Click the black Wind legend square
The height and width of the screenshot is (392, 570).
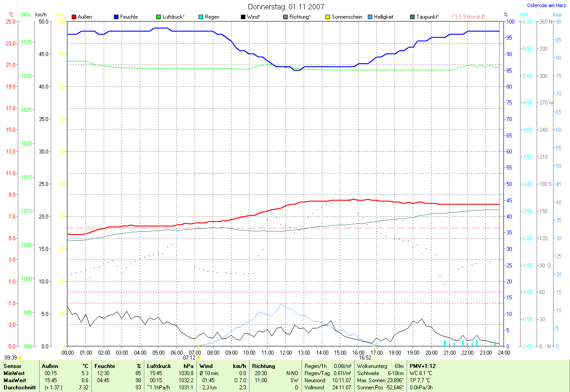point(243,17)
